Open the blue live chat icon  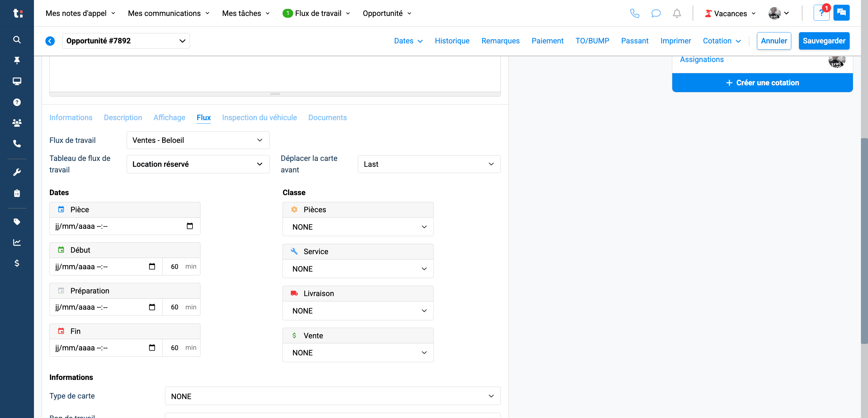click(841, 13)
